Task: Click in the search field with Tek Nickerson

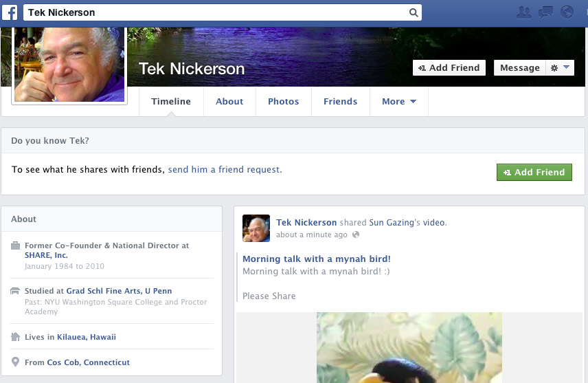Action: [213, 12]
